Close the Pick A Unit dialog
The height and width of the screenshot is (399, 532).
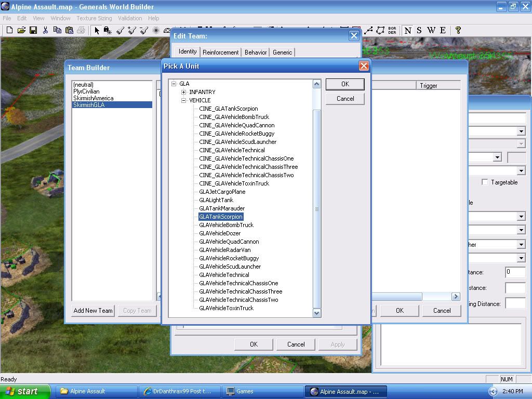(364, 66)
